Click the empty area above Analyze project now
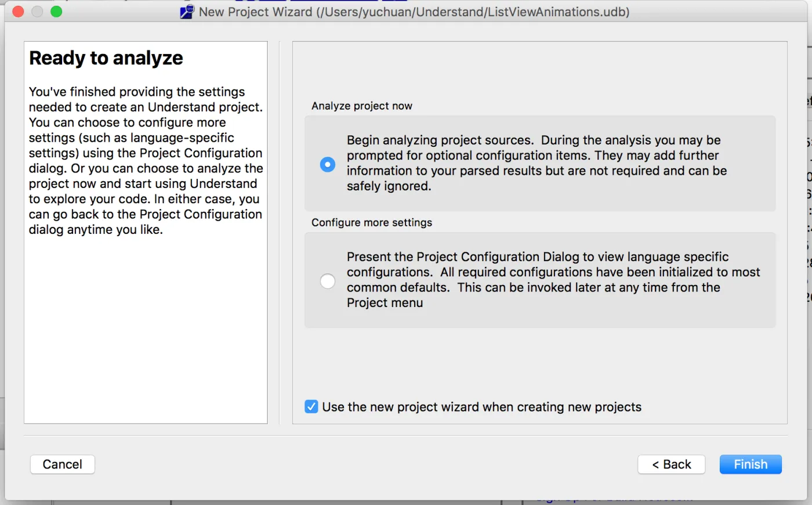The height and width of the screenshot is (505, 812). click(x=539, y=70)
